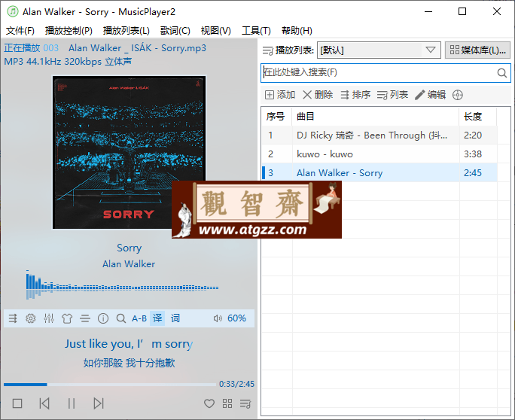Open the 媒体库(L) media library button
515x420 pixels.
pyautogui.click(x=477, y=50)
